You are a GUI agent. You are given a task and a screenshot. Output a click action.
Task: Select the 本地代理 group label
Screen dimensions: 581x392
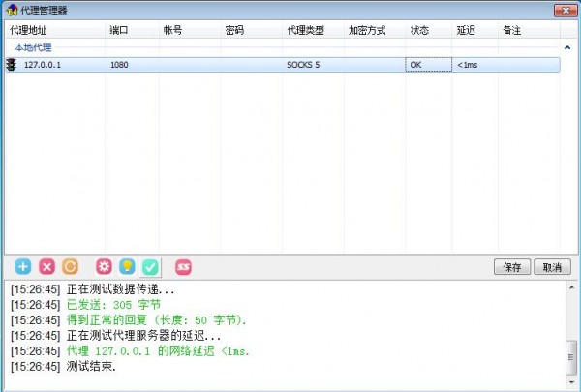coord(33,47)
